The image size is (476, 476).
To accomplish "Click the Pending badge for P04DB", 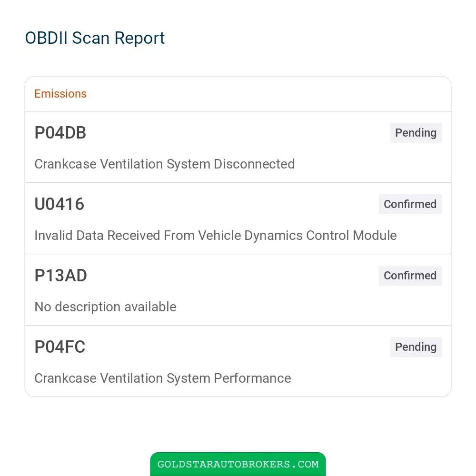I will coord(416,133).
